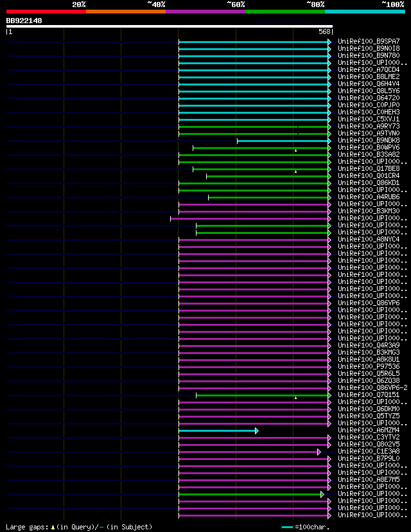This screenshot has width=411, height=532.
Task: Pick UniRef100_A6MZM4 from the hits
Action: click(x=369, y=430)
